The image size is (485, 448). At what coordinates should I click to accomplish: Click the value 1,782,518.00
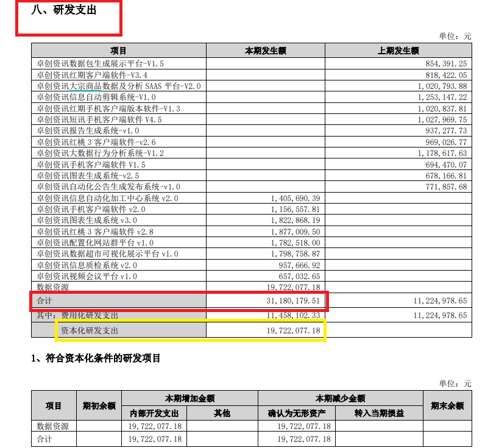click(296, 243)
